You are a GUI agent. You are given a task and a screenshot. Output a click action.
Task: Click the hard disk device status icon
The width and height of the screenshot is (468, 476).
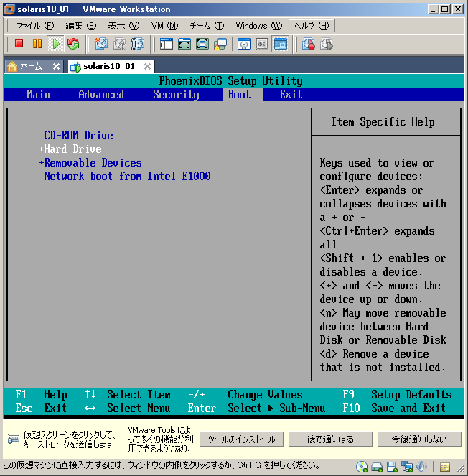click(x=377, y=467)
